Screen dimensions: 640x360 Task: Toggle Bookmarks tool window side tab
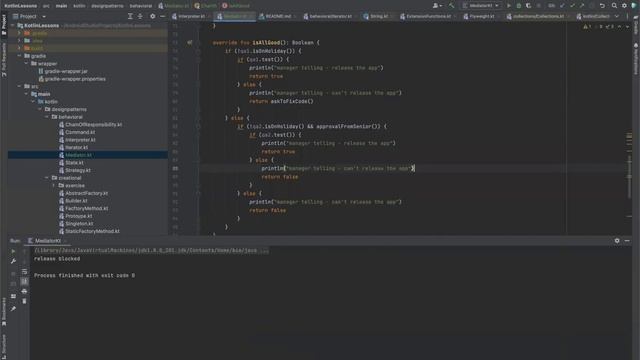[x=4, y=312]
